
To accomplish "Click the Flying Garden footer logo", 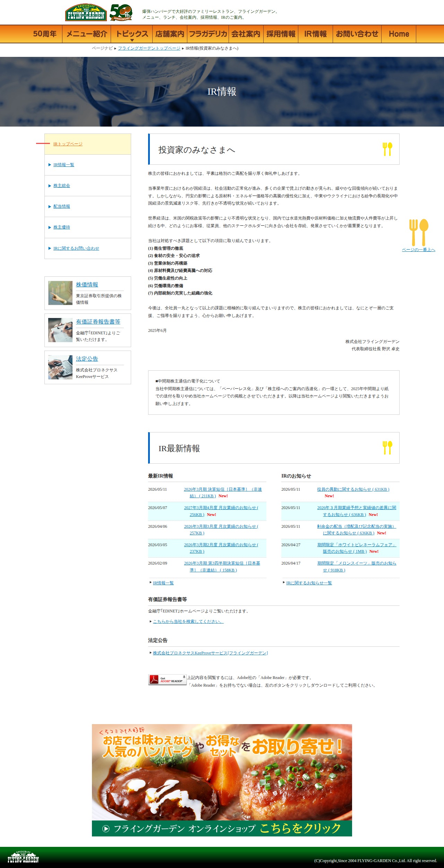I will 23,857.
